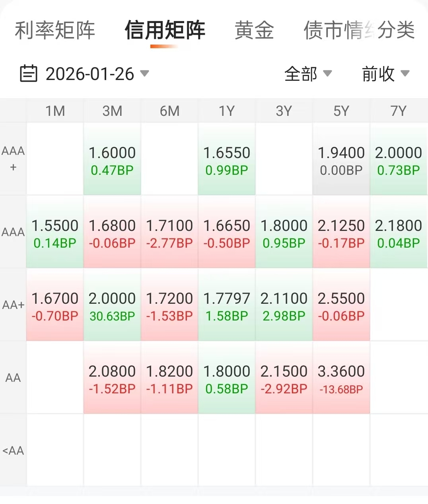Go to the 债市情绪分类 tab
Viewport: 428px width, 504px height.
pos(359,30)
